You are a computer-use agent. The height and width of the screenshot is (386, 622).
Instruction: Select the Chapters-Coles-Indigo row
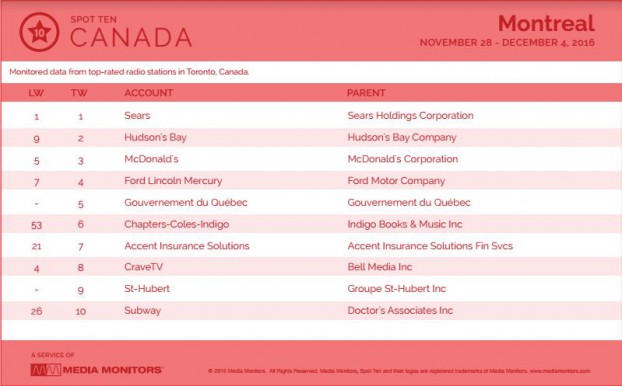[311, 224]
